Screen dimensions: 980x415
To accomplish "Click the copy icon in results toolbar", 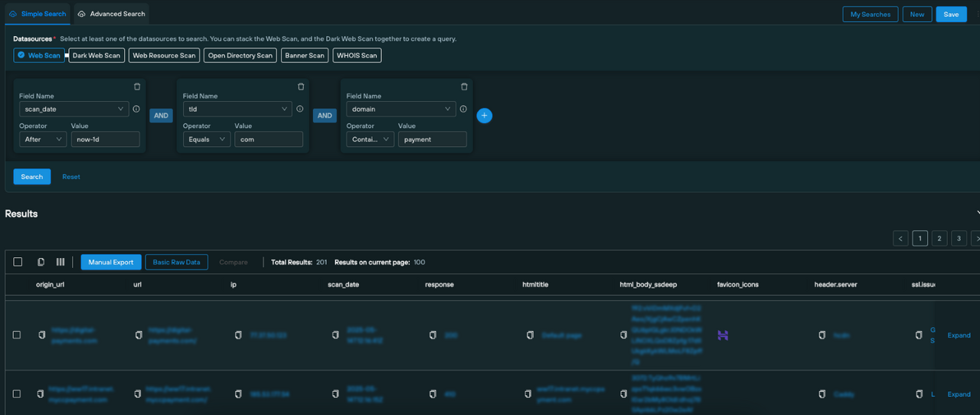I will [x=41, y=262].
